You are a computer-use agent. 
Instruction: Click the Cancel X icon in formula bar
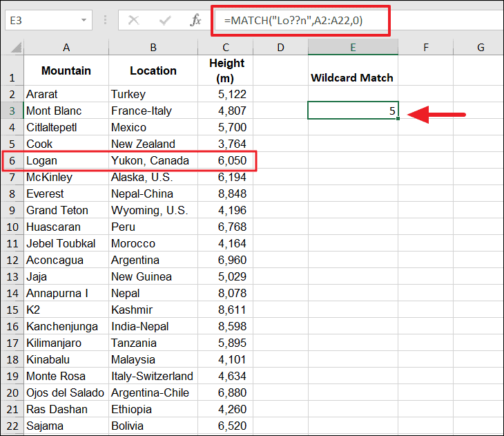pyautogui.click(x=133, y=20)
